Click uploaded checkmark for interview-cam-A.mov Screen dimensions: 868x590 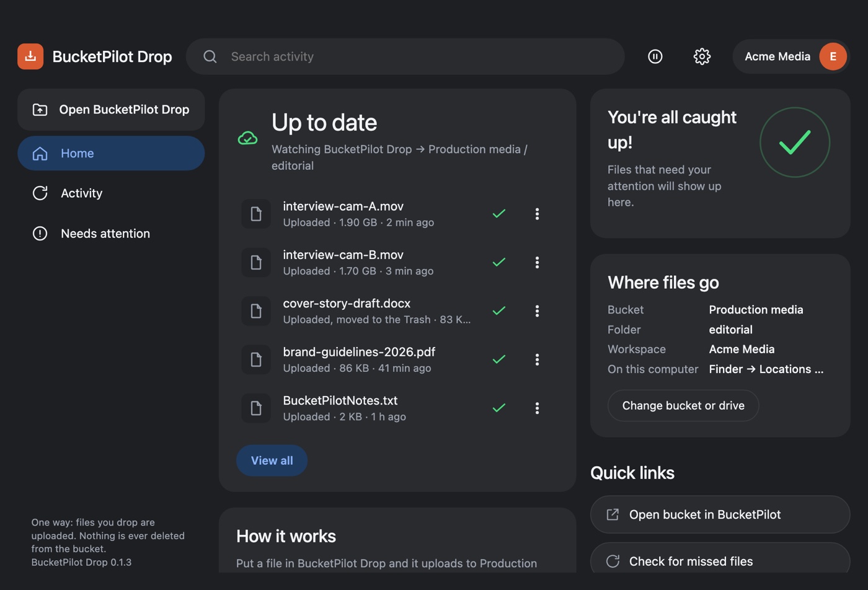(x=499, y=214)
